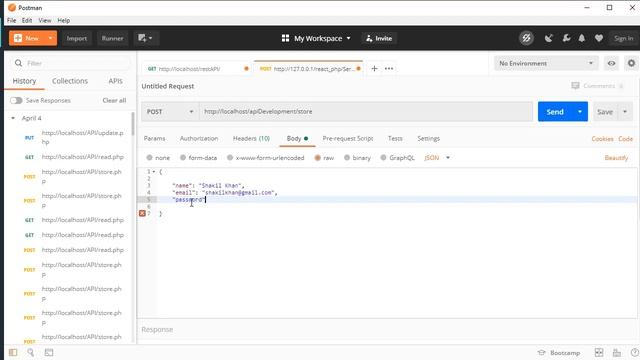
Task: Select the none body radio button
Action: pos(149,158)
